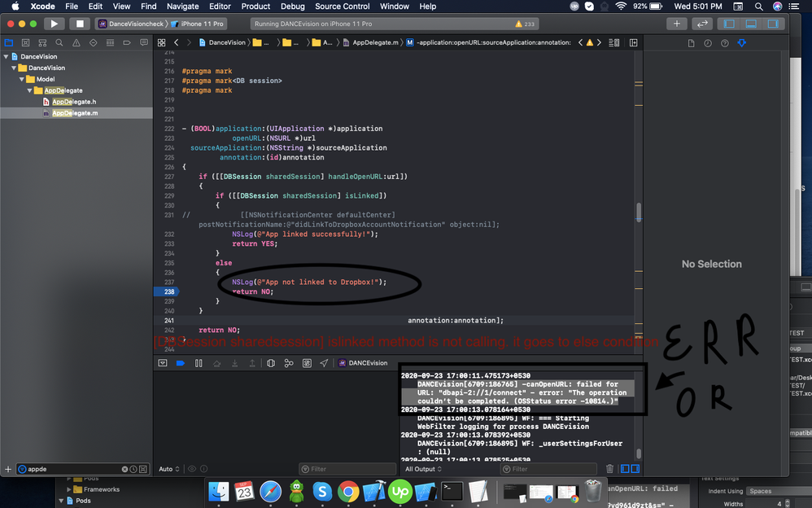Open the Source Control menu
Image resolution: width=812 pixels, height=508 pixels.
point(342,7)
